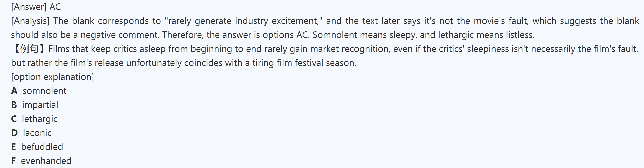Click the bold letter D marker
The height and width of the screenshot is (168, 644).
pyautogui.click(x=14, y=133)
